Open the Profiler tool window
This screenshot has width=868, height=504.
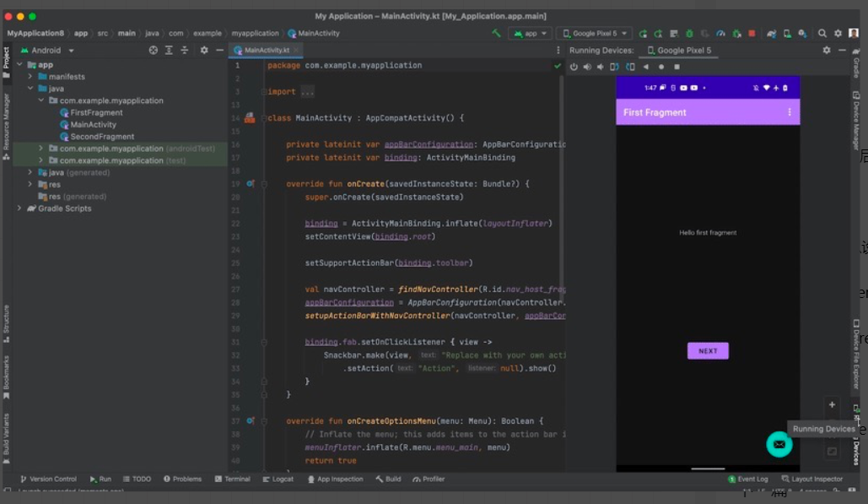point(429,479)
